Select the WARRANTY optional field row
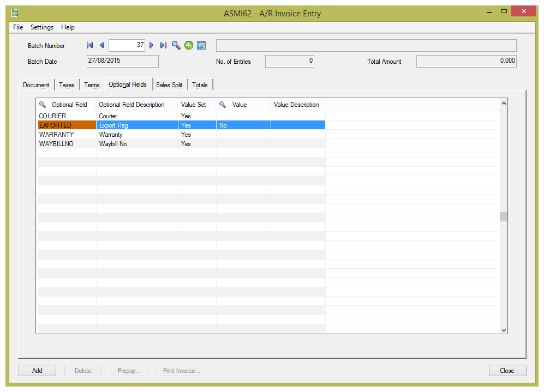The width and height of the screenshot is (544, 392). point(57,135)
